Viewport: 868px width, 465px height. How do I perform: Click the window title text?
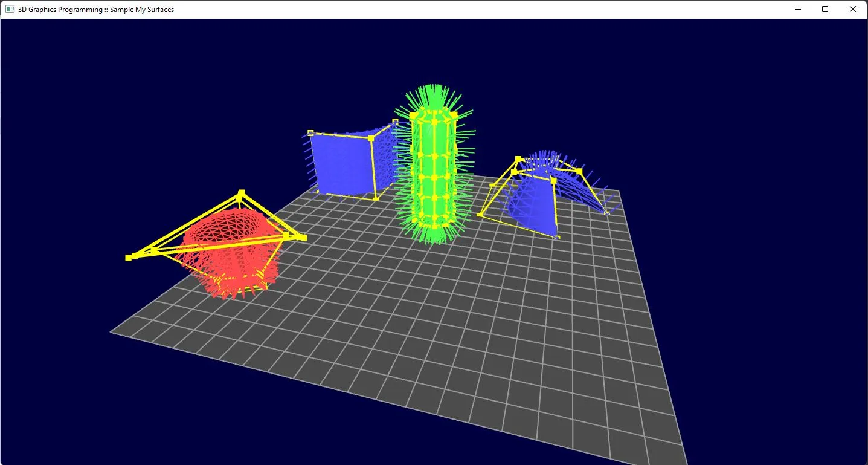coord(96,10)
